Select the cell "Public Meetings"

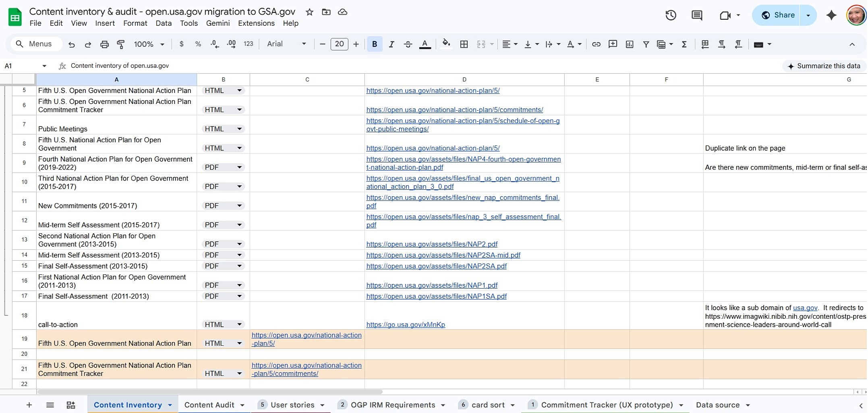pyautogui.click(x=116, y=125)
